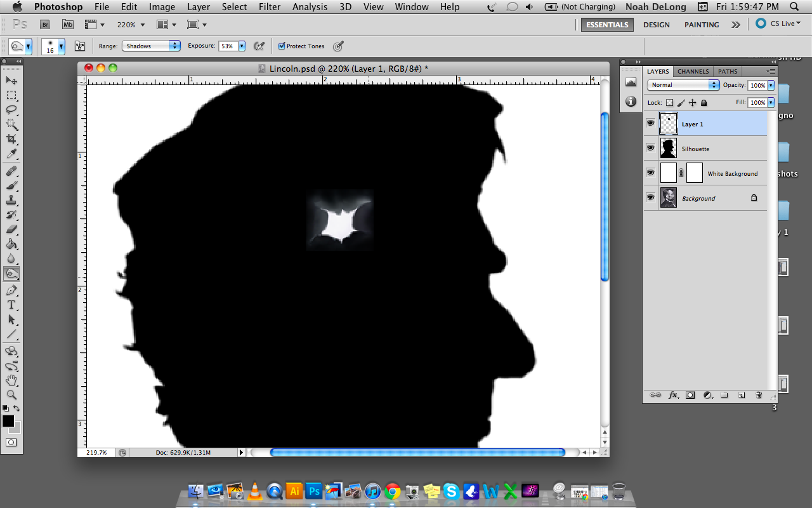Image resolution: width=812 pixels, height=508 pixels.
Task: Select the Magic Wand tool
Action: [11, 124]
